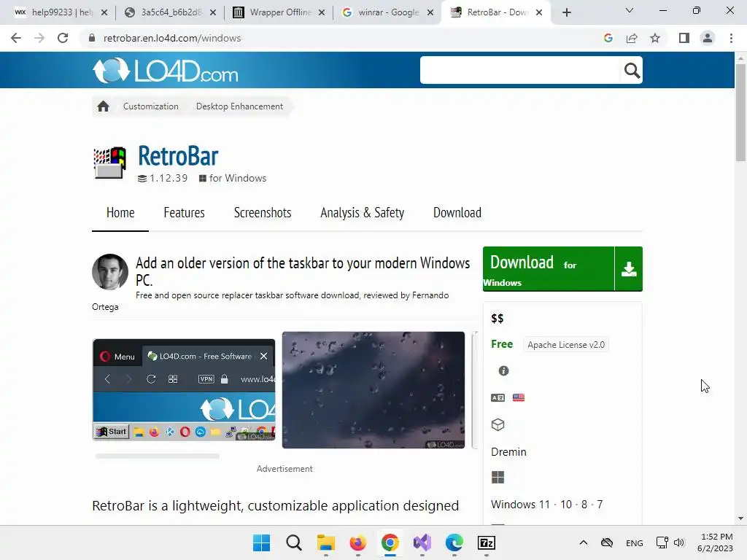Switch to the Screenshots tab
This screenshot has width=747, height=560.
click(263, 212)
